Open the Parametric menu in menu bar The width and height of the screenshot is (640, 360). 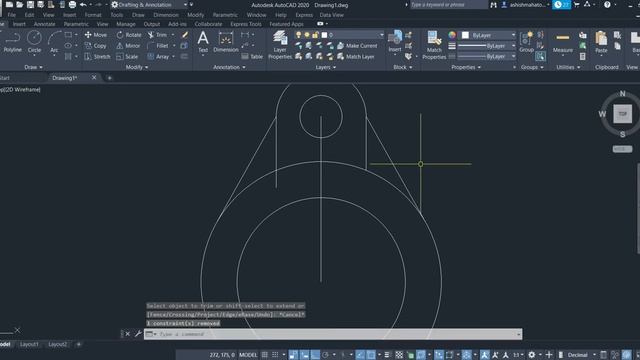(225, 15)
